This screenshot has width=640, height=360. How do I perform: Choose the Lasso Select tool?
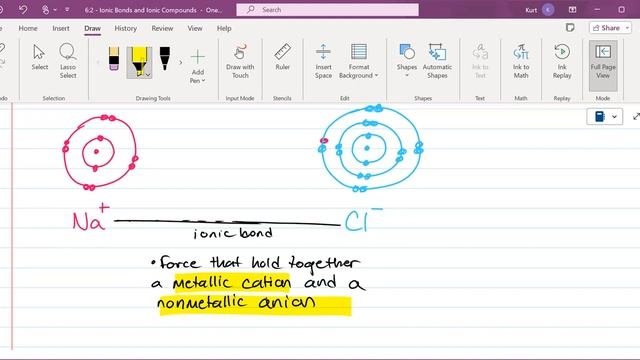[x=68, y=61]
